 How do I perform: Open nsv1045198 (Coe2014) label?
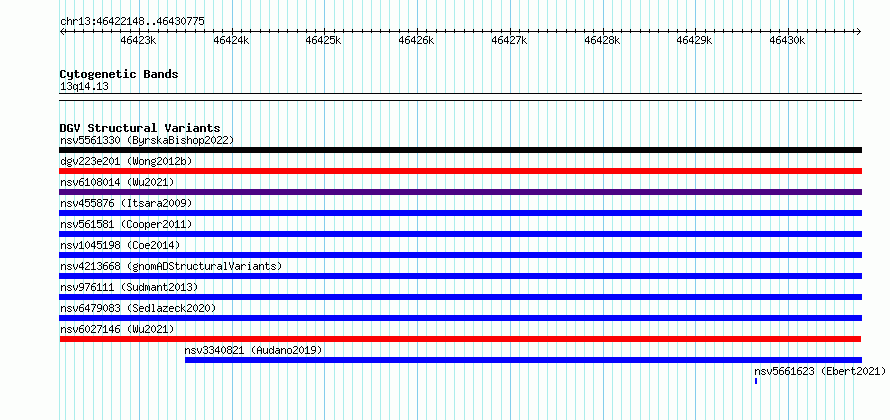tap(120, 245)
